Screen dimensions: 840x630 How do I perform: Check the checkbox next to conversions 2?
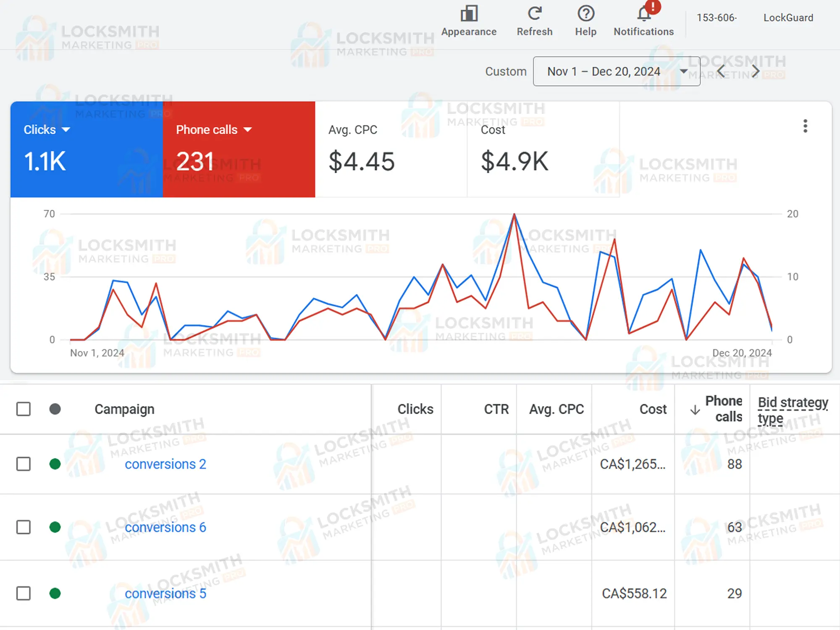23,464
